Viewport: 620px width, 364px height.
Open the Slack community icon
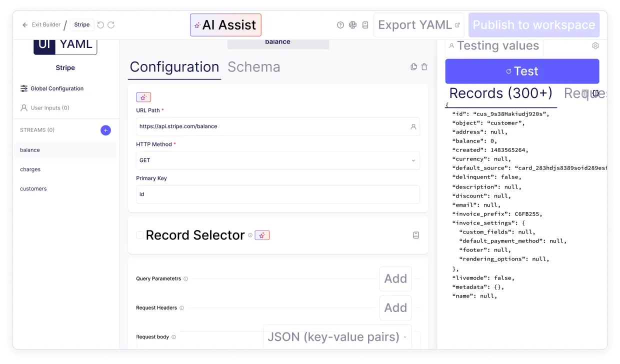coord(353,25)
